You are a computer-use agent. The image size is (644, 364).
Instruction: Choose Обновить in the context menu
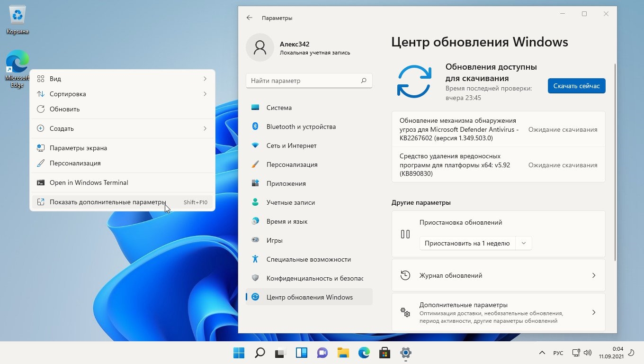point(123,109)
